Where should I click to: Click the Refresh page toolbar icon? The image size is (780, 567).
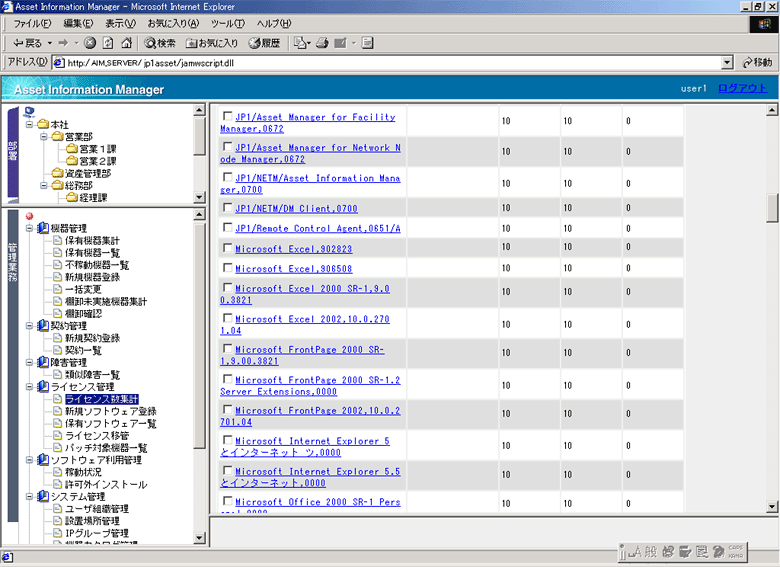click(x=108, y=43)
